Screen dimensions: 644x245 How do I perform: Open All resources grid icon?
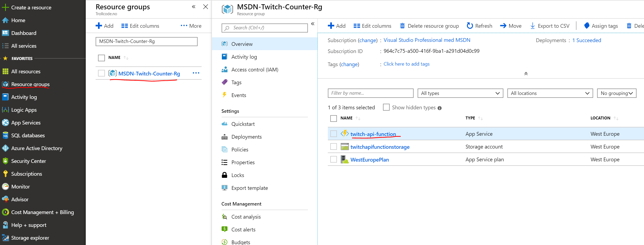(5, 71)
